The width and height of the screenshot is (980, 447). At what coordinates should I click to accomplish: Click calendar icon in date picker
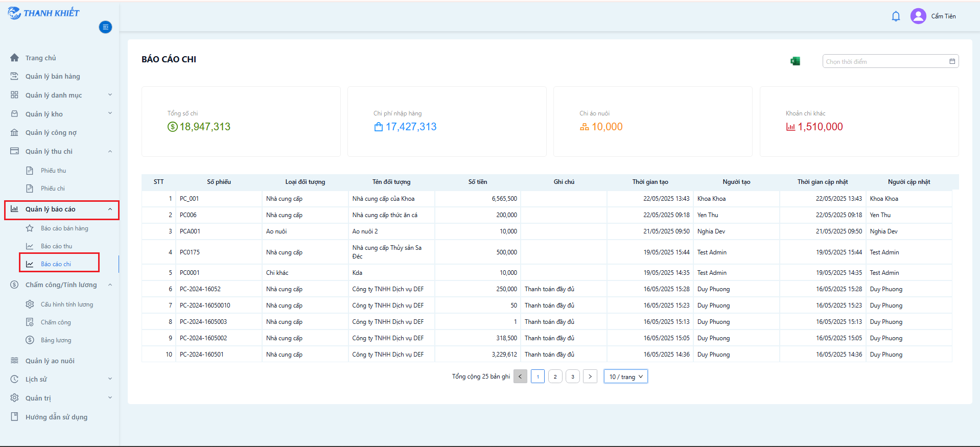pyautogui.click(x=952, y=61)
